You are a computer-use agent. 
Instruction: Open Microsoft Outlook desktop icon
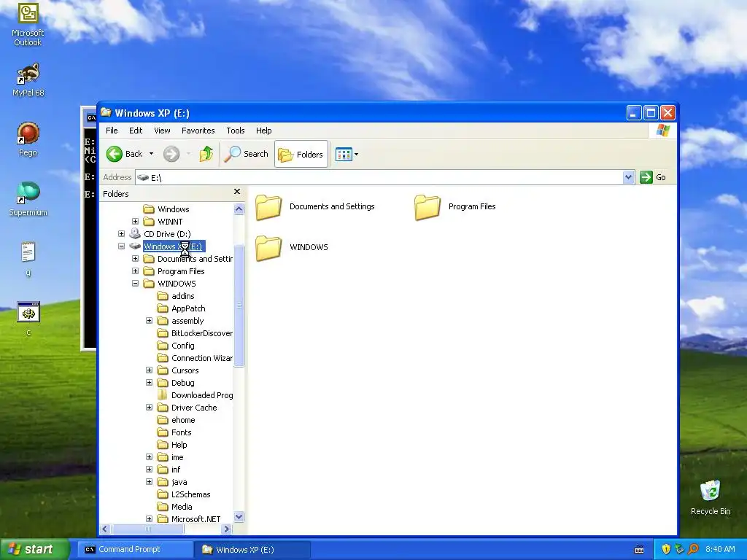click(28, 24)
